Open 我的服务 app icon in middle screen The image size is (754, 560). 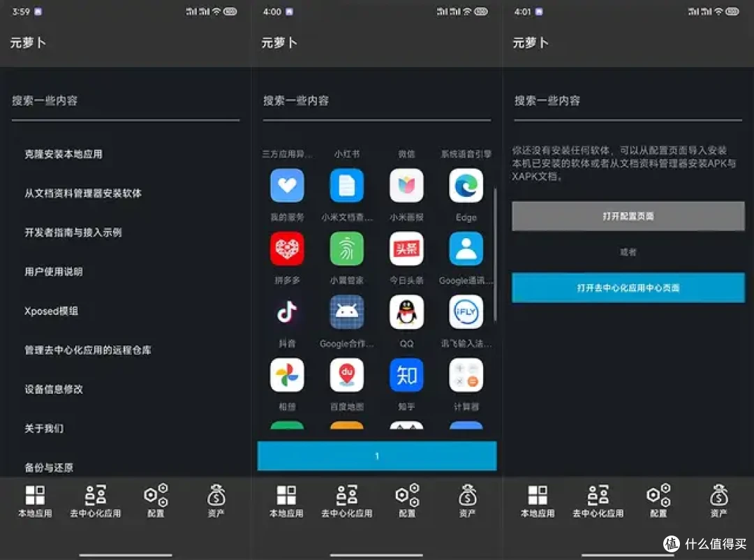[x=287, y=186]
